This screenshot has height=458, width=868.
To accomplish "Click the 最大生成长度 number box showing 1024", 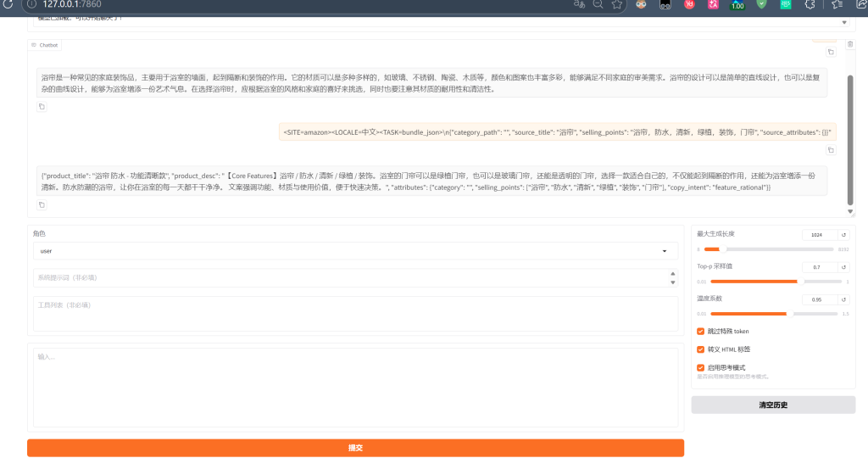I will click(820, 235).
